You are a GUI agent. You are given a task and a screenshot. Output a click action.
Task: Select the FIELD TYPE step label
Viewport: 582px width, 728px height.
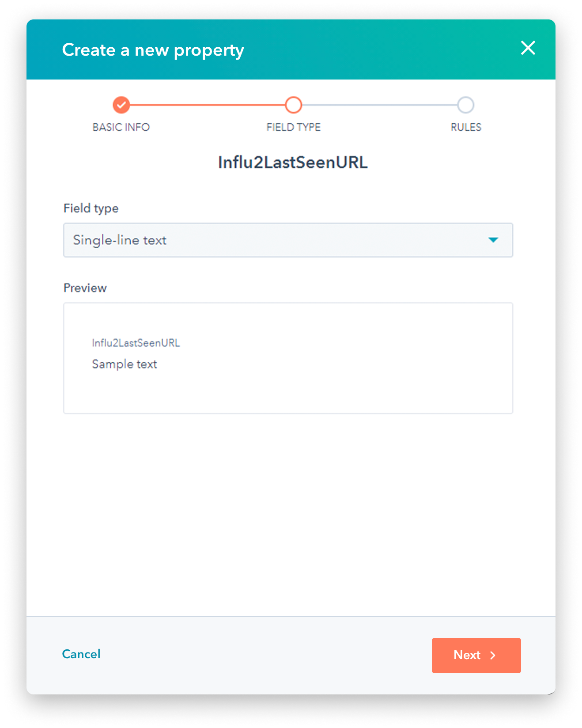click(x=293, y=127)
